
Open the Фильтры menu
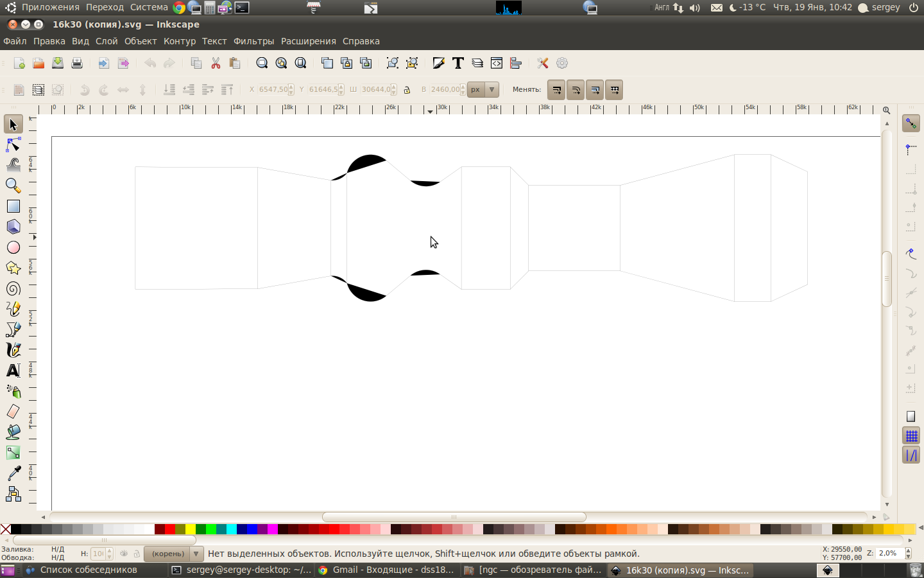coord(253,41)
